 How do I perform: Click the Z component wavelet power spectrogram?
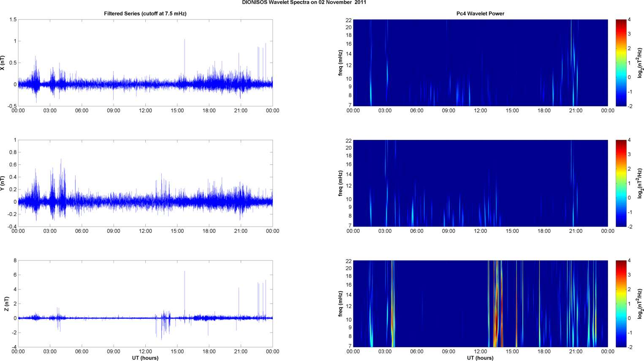click(x=480, y=304)
